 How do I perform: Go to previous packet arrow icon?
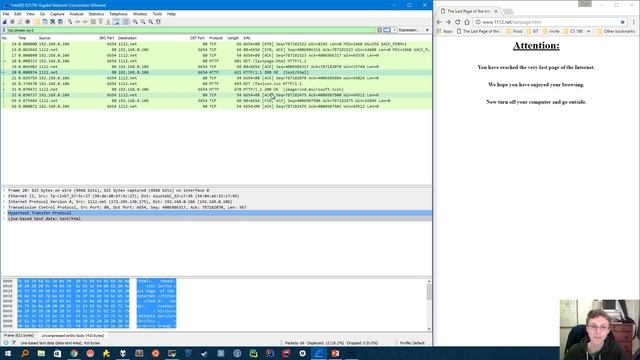click(x=77, y=22)
